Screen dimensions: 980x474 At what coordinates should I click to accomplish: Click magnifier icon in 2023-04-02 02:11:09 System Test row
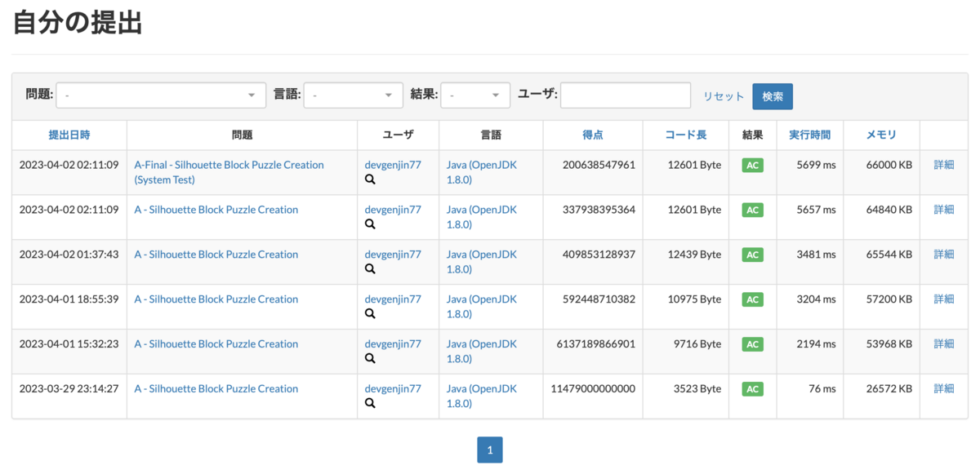370,179
